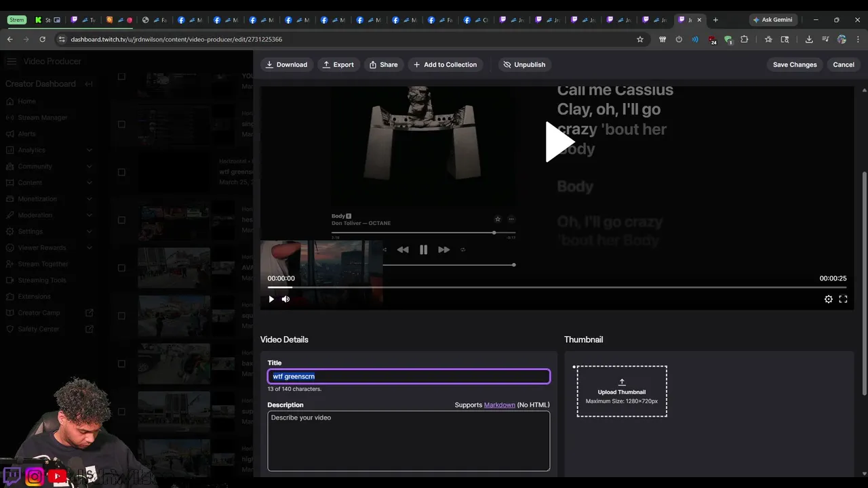This screenshot has height=488, width=868.
Task: Open the three-forks extension icon
Action: click(663, 39)
